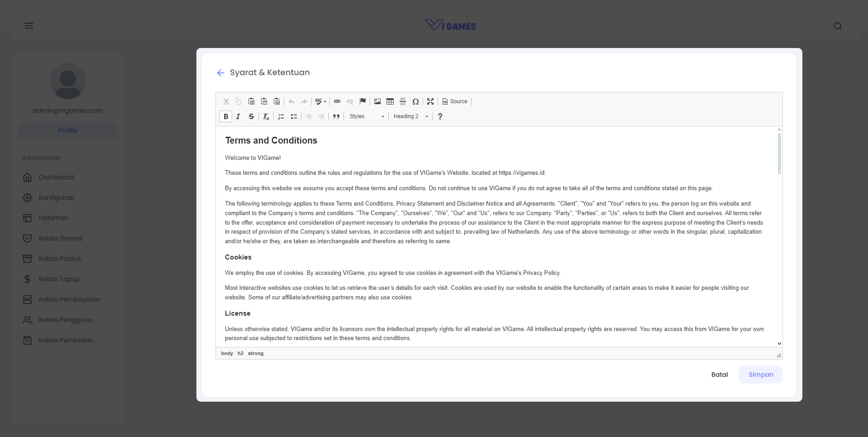Redo the last edit
Image resolution: width=868 pixels, height=437 pixels.
(x=304, y=101)
